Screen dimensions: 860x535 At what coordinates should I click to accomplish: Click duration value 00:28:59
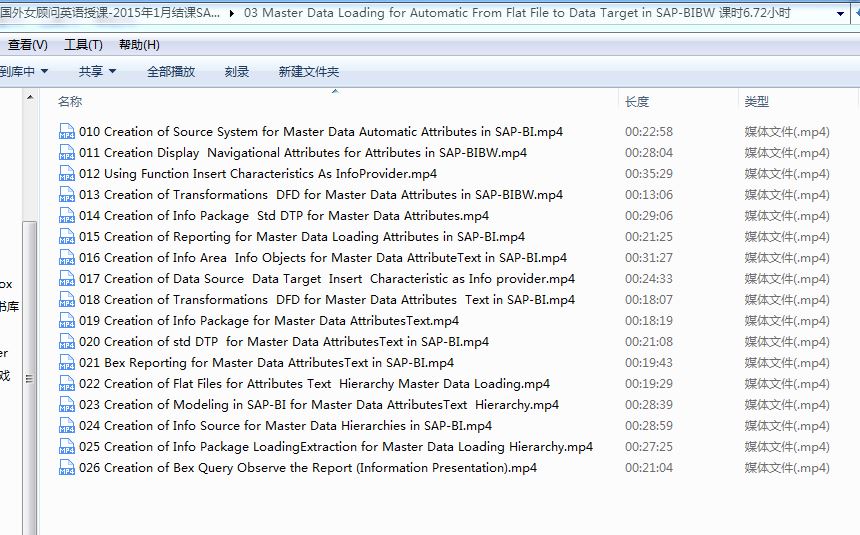click(649, 425)
